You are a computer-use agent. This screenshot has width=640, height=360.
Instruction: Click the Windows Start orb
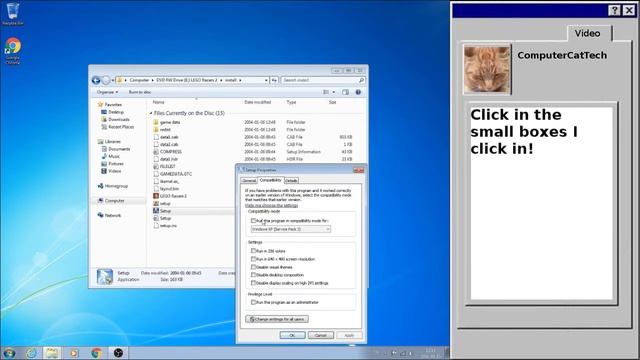click(x=9, y=353)
